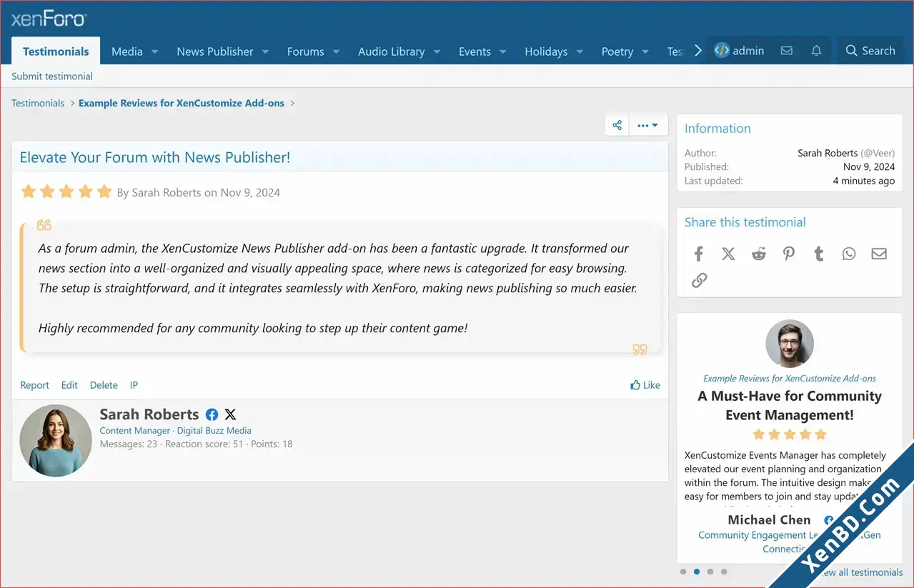
Task: Open the Sarah Roberts author name link
Action: point(149,414)
